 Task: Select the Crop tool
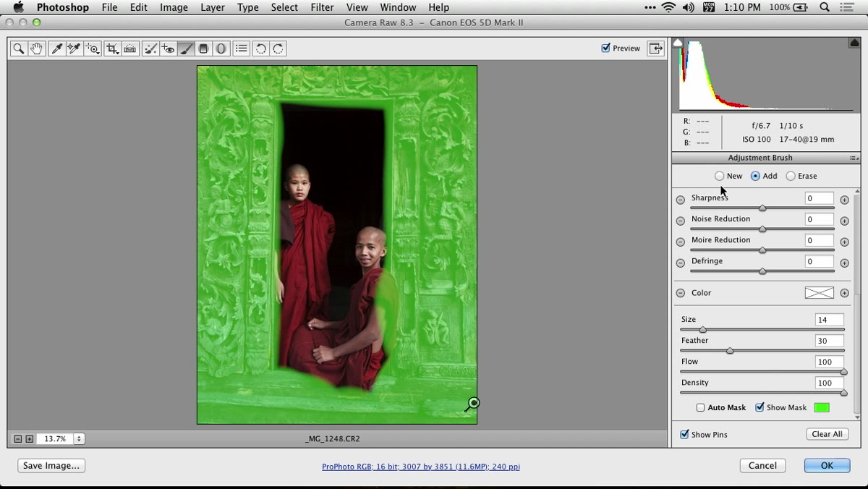click(x=112, y=48)
